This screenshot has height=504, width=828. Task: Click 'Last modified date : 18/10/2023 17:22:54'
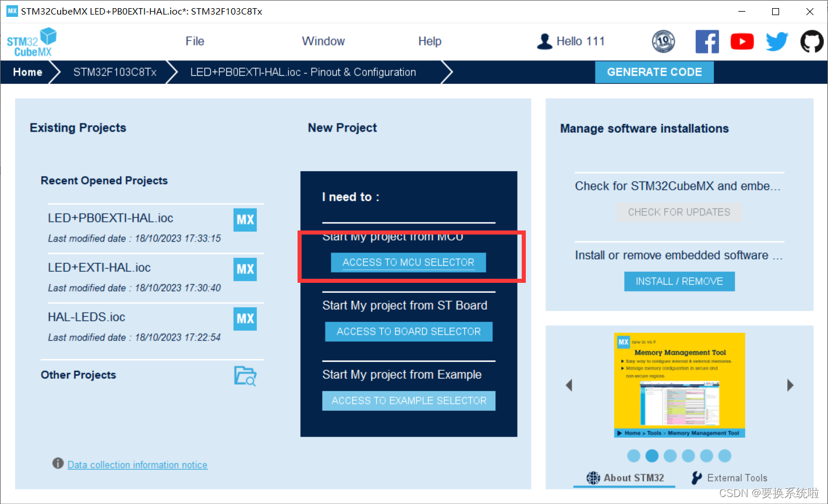135,338
